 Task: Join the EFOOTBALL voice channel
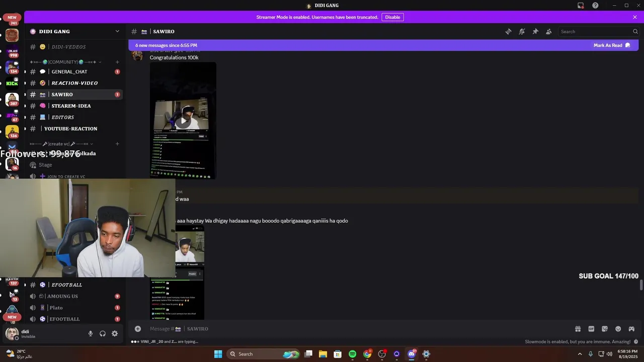(x=75, y=319)
